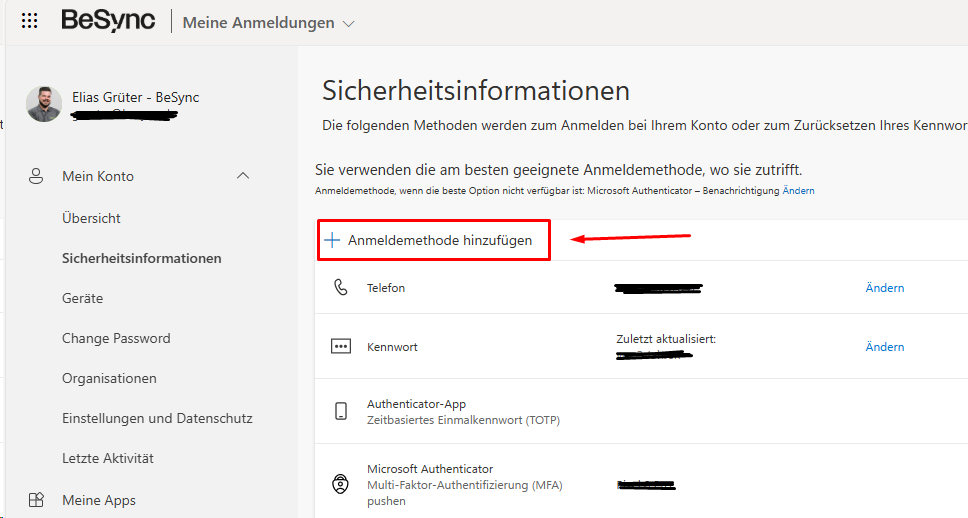Screen dimensions: 968x518
Task: Click Ändern link for Kennwort
Action: 884,347
